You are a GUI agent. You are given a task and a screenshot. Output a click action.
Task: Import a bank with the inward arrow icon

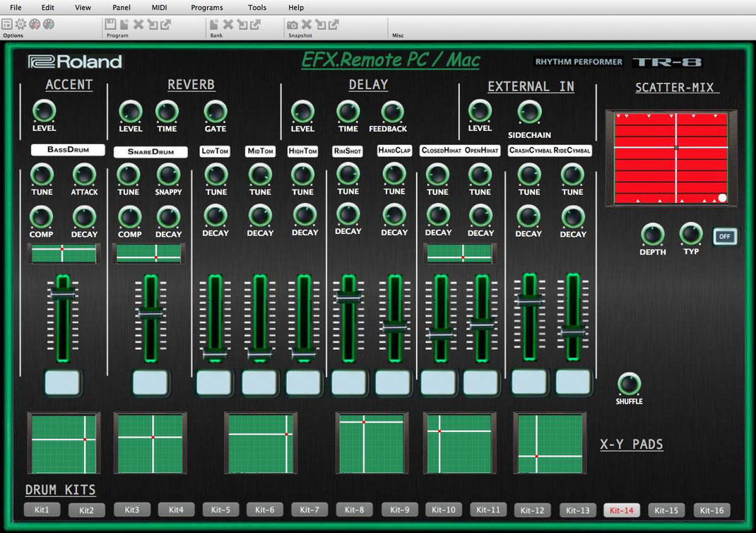(242, 24)
